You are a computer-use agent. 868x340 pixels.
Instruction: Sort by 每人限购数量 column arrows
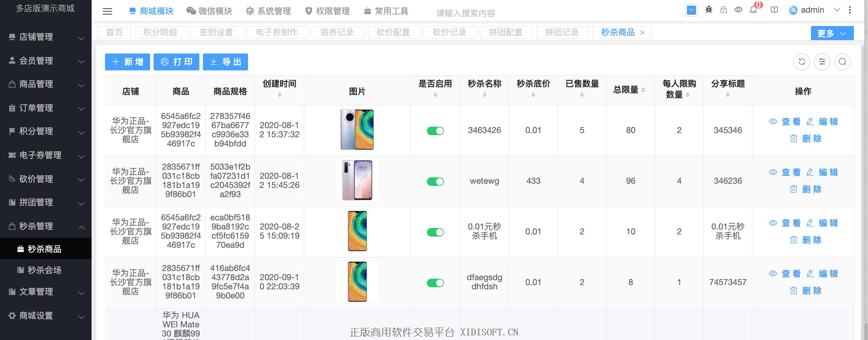pos(688,95)
